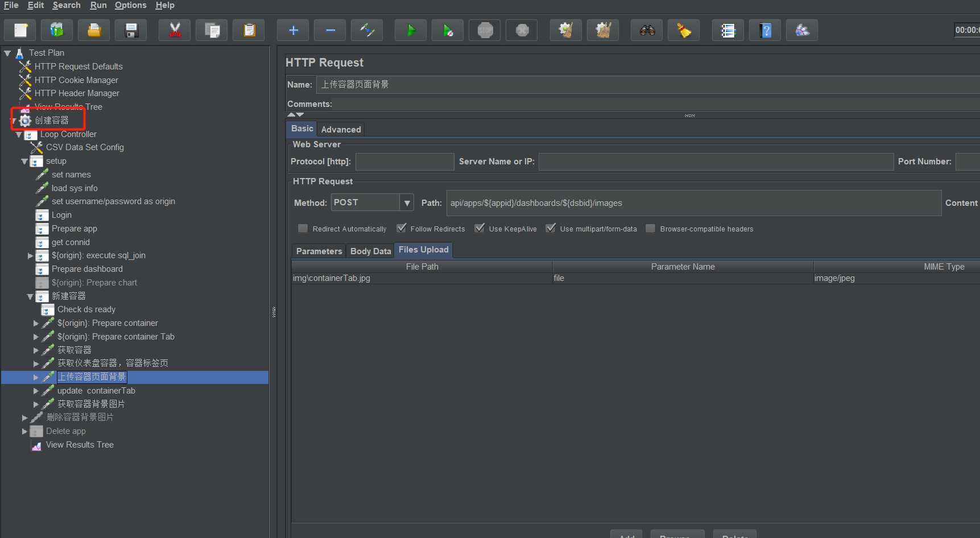Click the Cut scissors icon
The height and width of the screenshot is (538, 980).
[175, 30]
